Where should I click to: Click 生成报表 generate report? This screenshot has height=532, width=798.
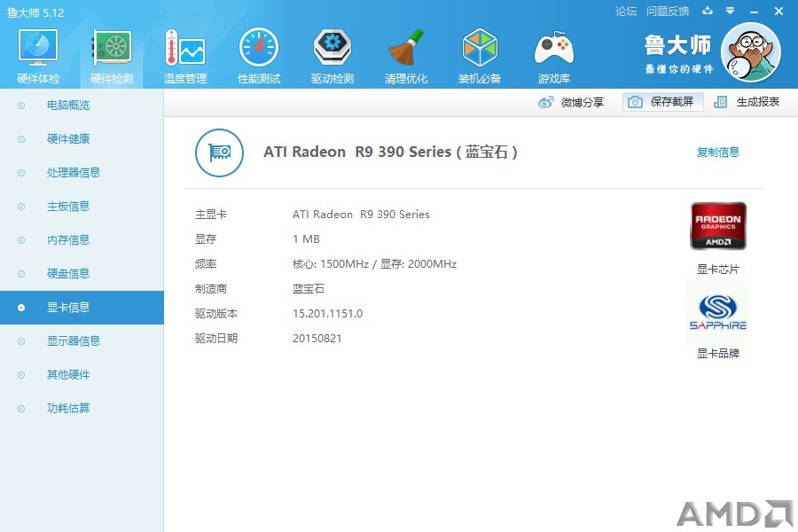[746, 102]
